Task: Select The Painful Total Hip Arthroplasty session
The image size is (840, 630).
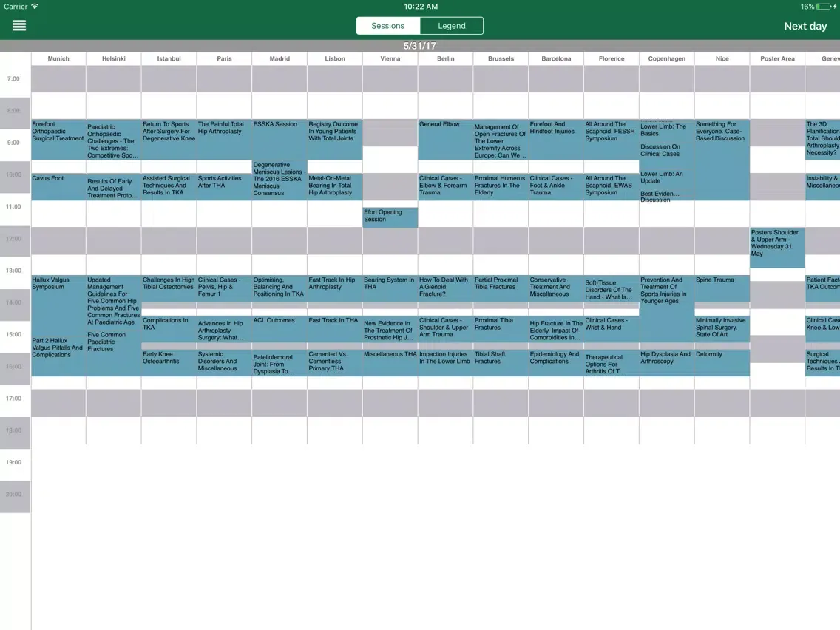Action: tap(224, 139)
